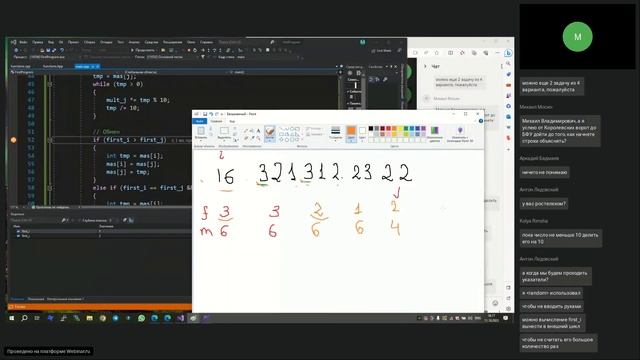Select the Eraser tool in Paint
This screenshot has width=640, height=360.
[x=246, y=138]
